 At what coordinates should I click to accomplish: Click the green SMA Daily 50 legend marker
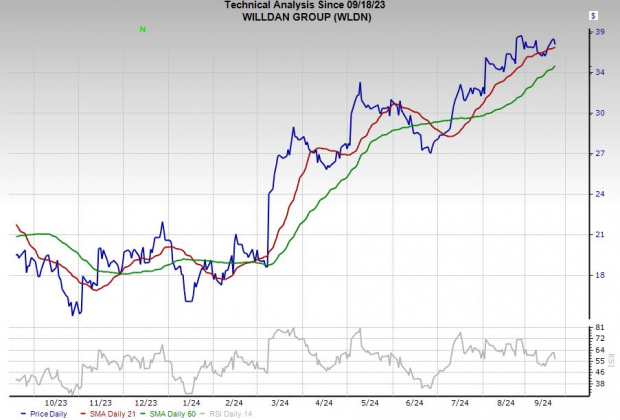[151, 412]
